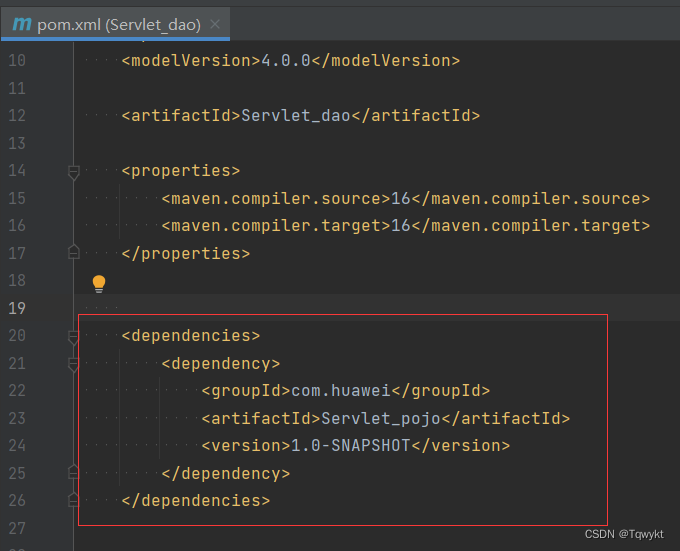Click the closing </dependency> tag

point(226,473)
